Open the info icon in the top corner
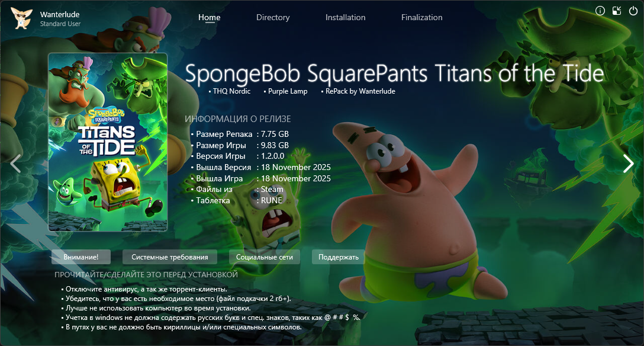 coord(600,11)
